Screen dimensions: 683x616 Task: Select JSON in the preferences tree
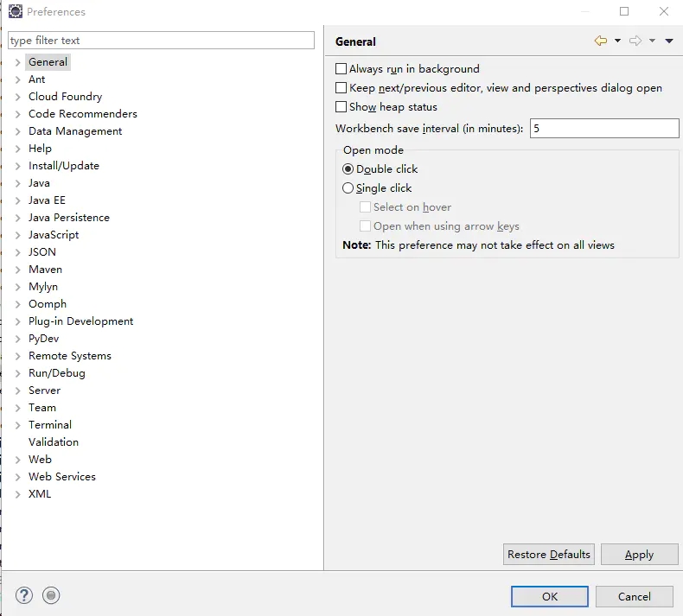(x=42, y=252)
